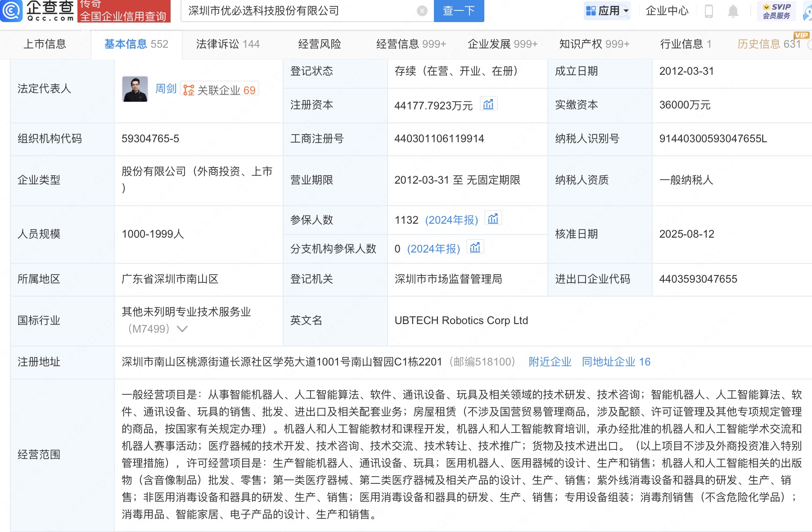This screenshot has width=812, height=532.
Task: Open the mobile phone app icon
Action: (708, 11)
